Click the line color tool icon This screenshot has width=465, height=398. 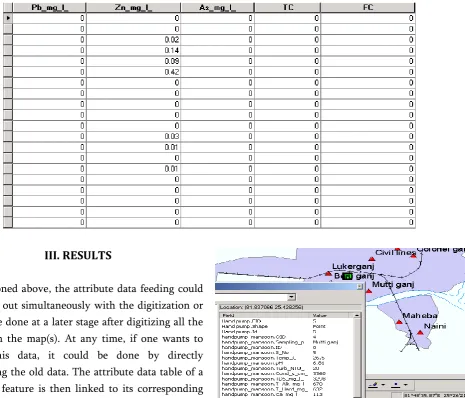[374, 385]
